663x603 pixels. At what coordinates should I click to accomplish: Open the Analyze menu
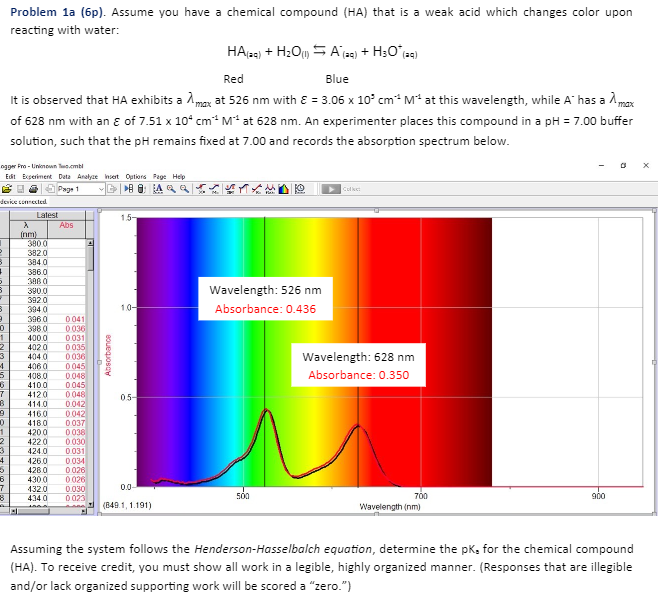(x=88, y=177)
